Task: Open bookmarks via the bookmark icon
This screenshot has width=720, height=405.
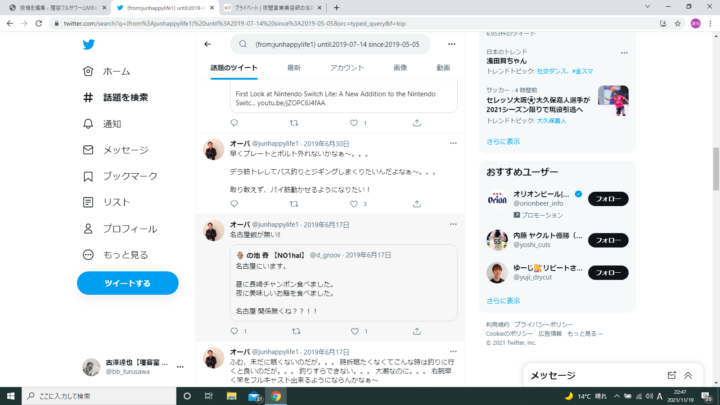Action: (x=88, y=176)
